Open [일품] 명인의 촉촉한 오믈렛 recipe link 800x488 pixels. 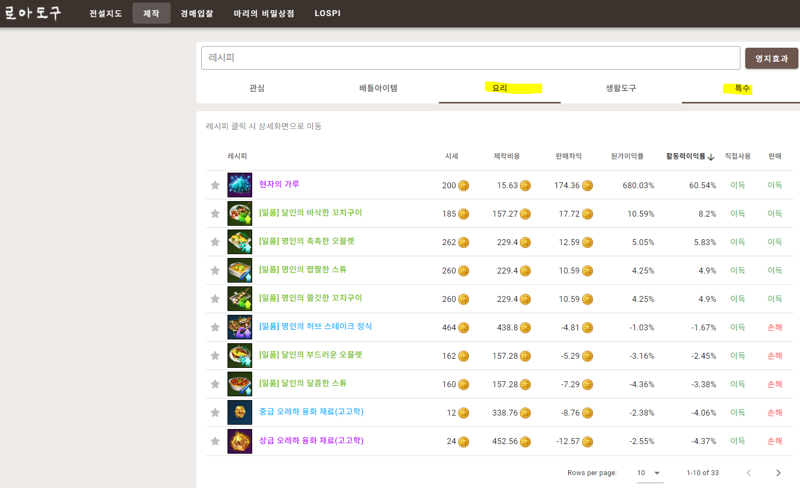coord(307,241)
